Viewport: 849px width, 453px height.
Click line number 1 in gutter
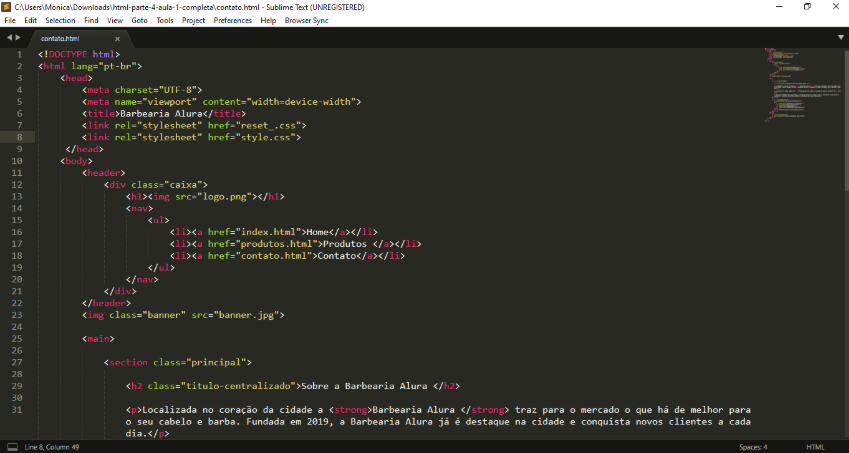pos(19,54)
